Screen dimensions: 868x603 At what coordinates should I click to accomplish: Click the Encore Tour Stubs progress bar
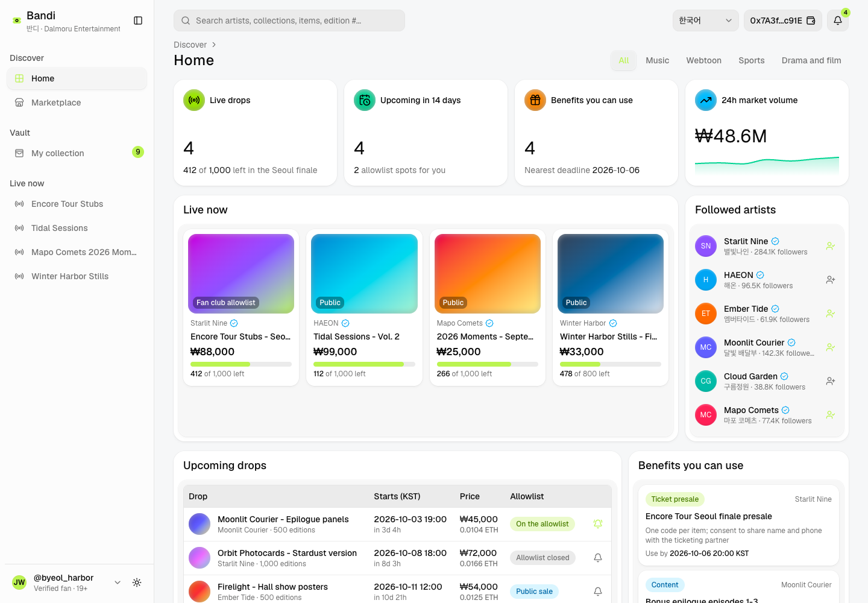click(x=241, y=364)
